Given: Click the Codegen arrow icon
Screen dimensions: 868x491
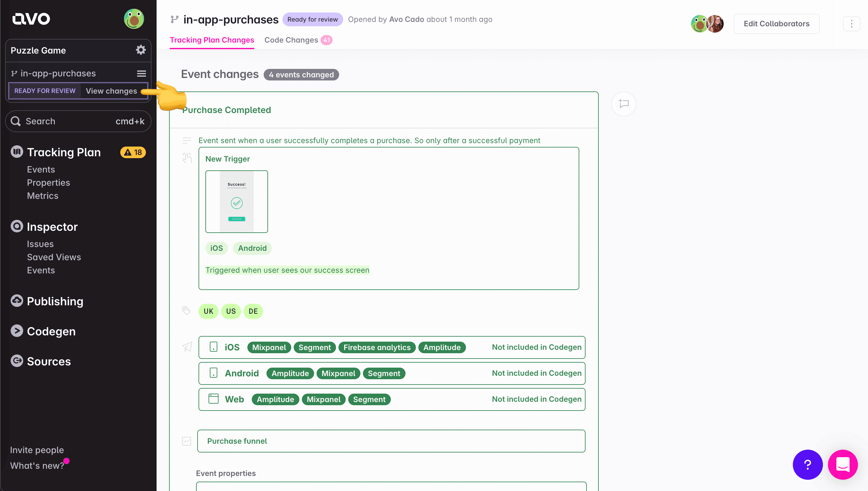Looking at the screenshot, I should pos(17,331).
